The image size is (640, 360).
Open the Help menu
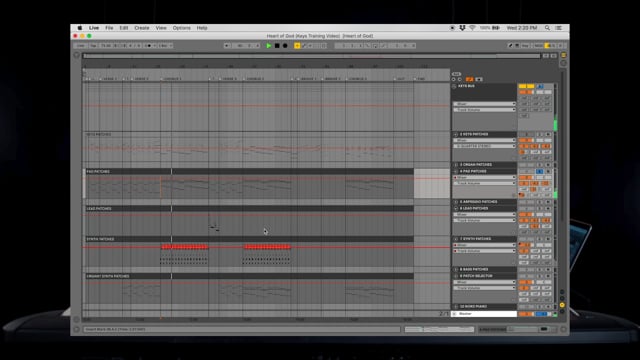tap(202, 28)
